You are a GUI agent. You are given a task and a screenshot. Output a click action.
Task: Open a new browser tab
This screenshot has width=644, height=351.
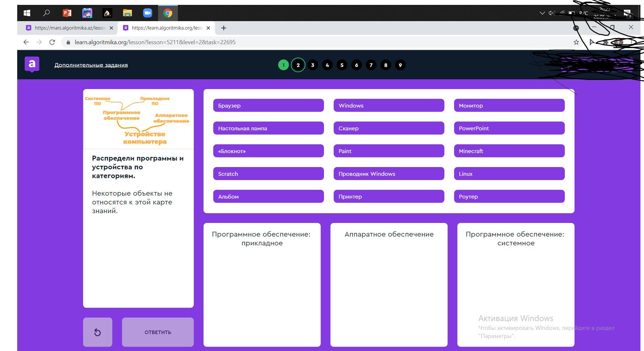[224, 28]
